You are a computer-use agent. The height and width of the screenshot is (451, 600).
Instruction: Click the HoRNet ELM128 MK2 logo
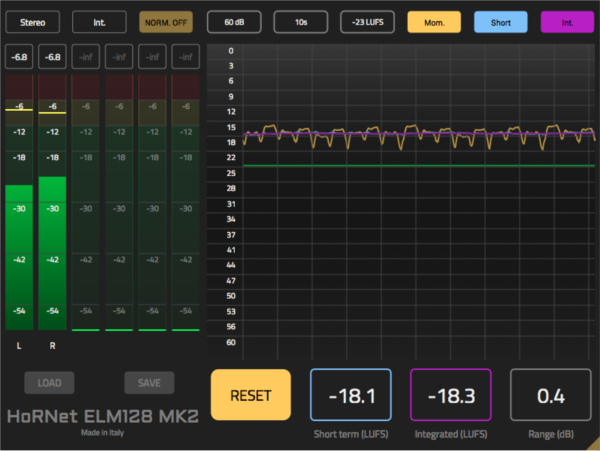[101, 416]
